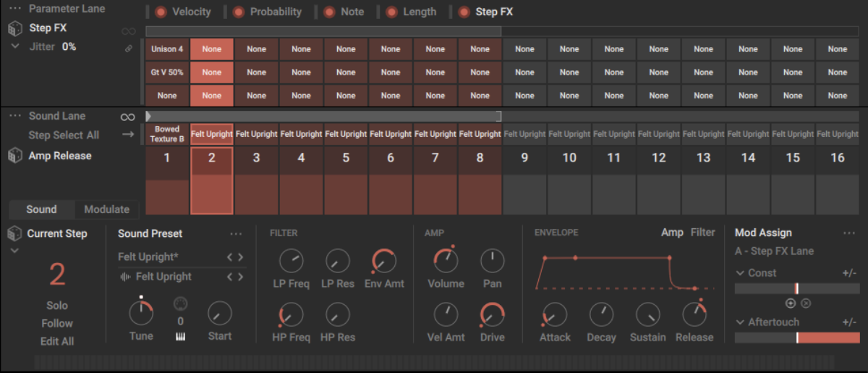
Task: Click the LP Freq knob
Action: tap(291, 261)
